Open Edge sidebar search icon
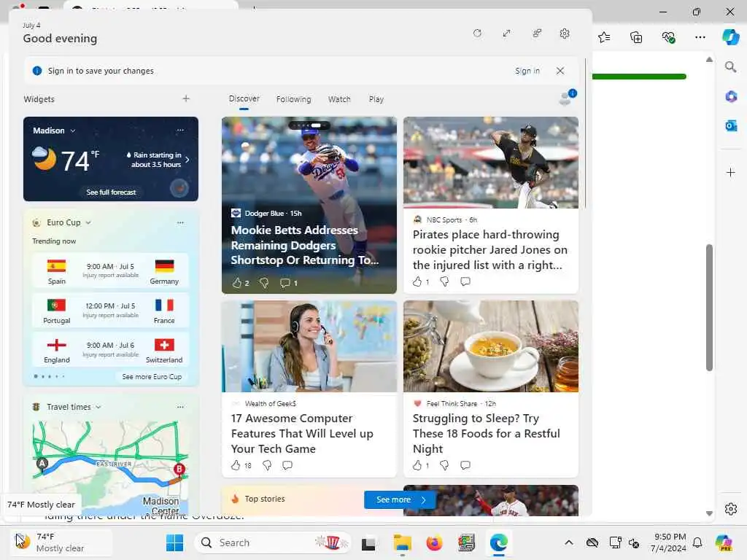Screen dimensions: 747x560 731,66
